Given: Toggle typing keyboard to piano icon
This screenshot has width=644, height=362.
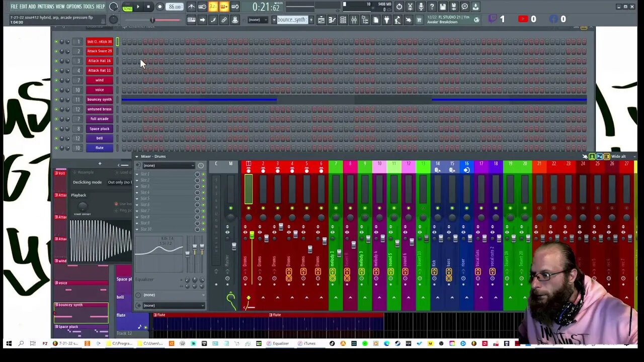Looking at the screenshot, I should coord(191,20).
